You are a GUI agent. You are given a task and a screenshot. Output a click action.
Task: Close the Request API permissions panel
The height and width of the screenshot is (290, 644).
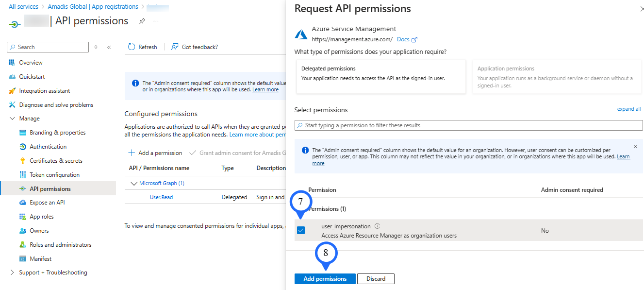point(642,9)
